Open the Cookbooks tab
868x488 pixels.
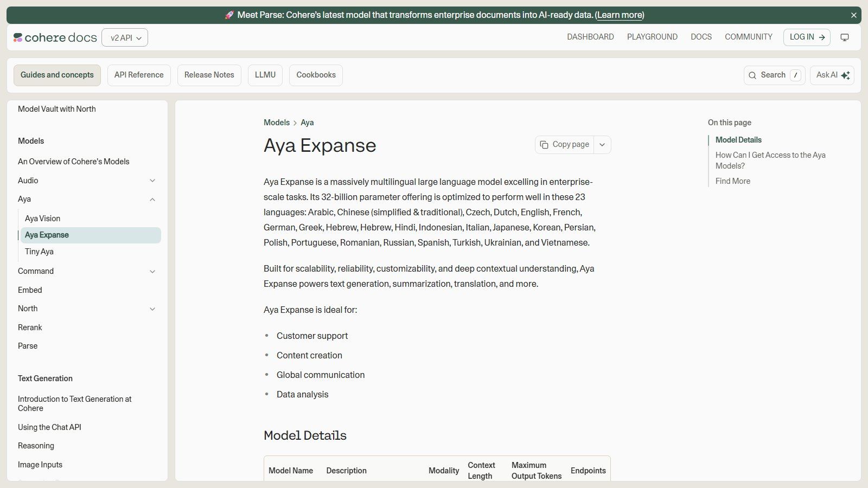(316, 75)
